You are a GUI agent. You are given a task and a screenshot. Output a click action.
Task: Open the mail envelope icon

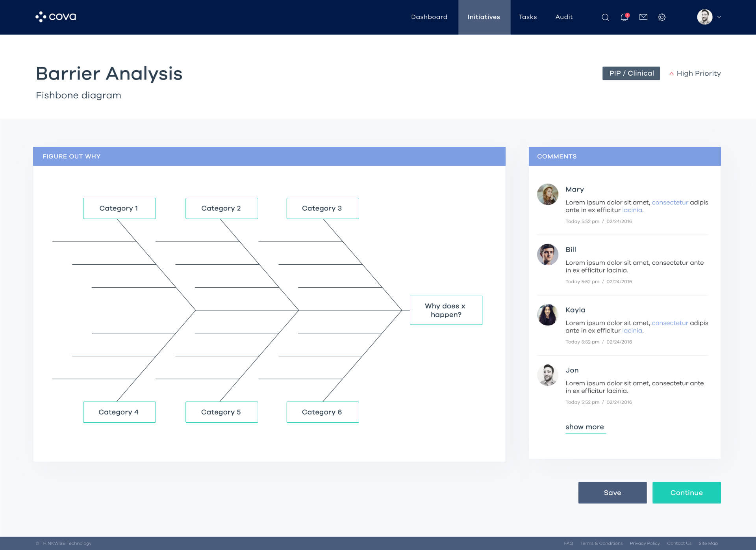(643, 17)
